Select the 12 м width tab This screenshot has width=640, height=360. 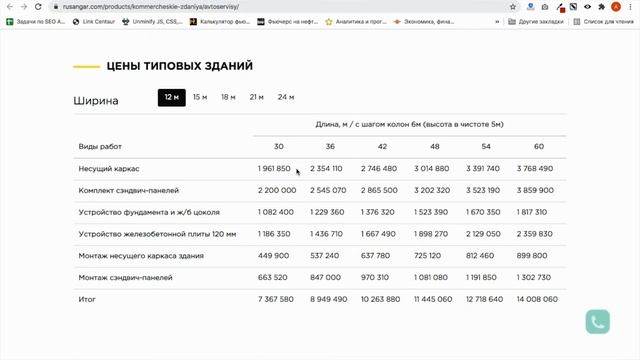click(x=171, y=98)
